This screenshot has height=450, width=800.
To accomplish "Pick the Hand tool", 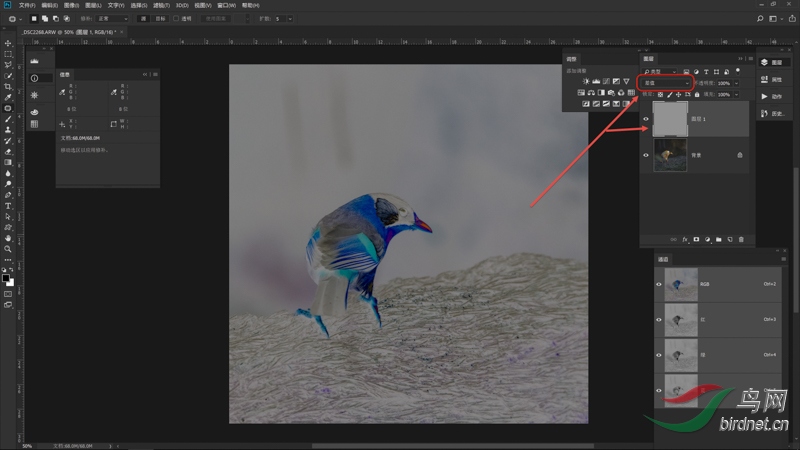I will (x=8, y=238).
